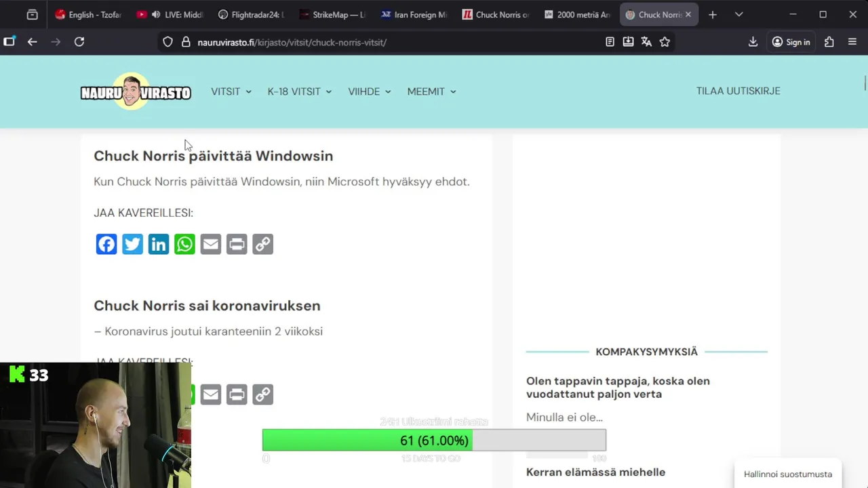Image resolution: width=868 pixels, height=488 pixels.
Task: Sign in to the browser account
Action: pos(791,42)
